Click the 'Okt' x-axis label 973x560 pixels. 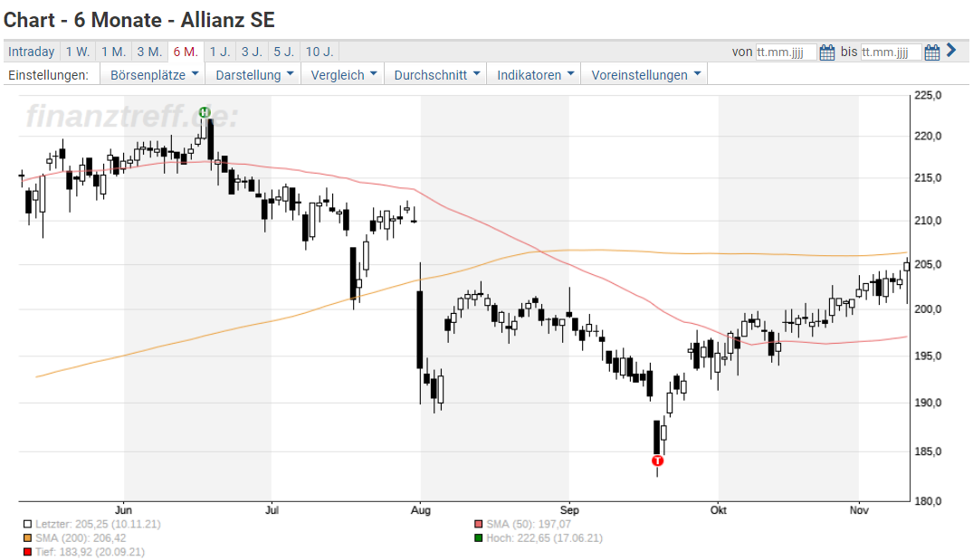[719, 509]
